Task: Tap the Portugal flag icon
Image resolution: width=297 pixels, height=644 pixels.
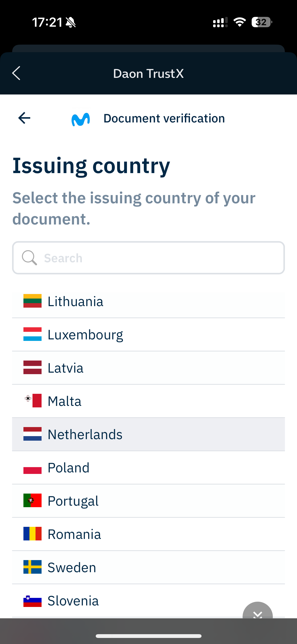Action: (x=32, y=500)
